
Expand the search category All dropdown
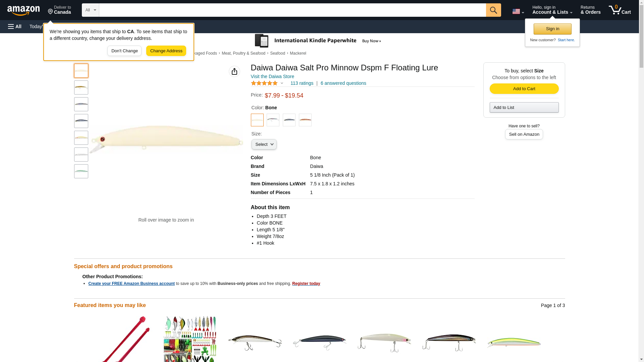[x=90, y=10]
